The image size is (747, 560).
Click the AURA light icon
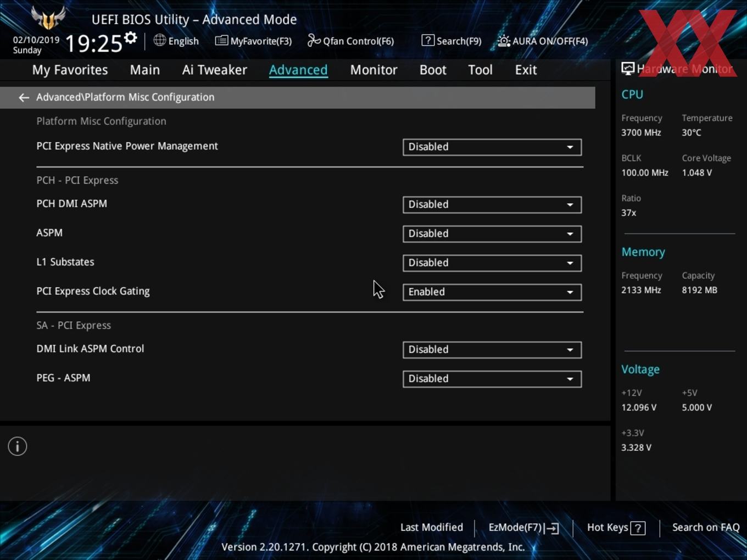[x=504, y=41]
